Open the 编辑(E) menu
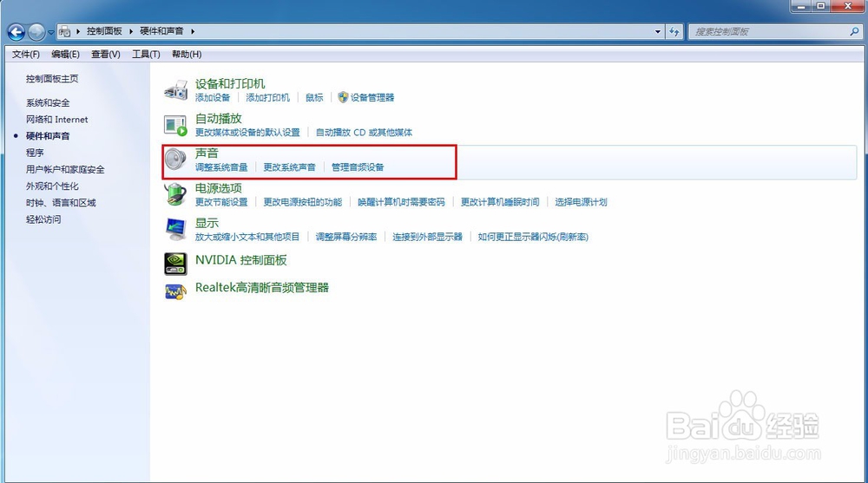This screenshot has height=483, width=868. [x=65, y=55]
